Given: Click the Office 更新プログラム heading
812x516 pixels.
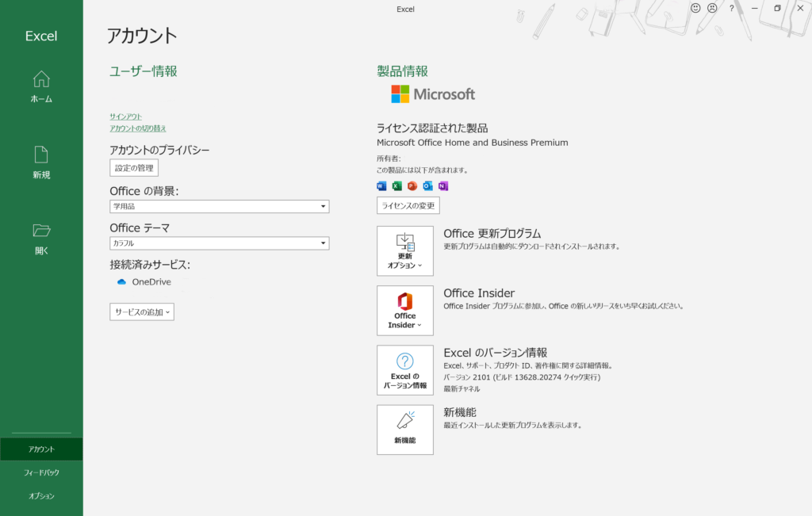Looking at the screenshot, I should tap(492, 233).
